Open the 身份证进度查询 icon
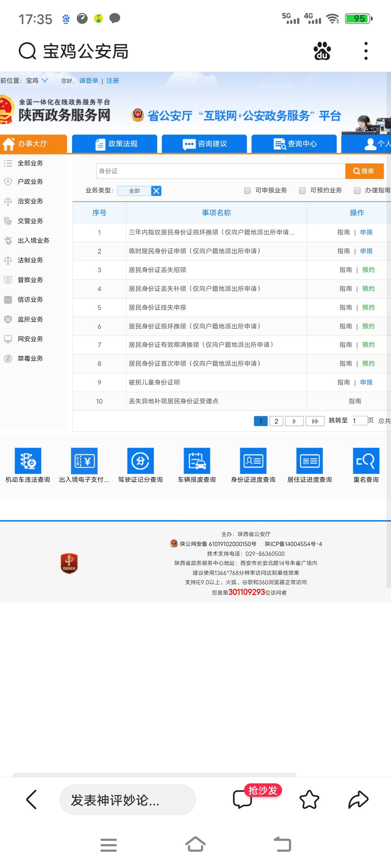391x868 pixels. 253,461
